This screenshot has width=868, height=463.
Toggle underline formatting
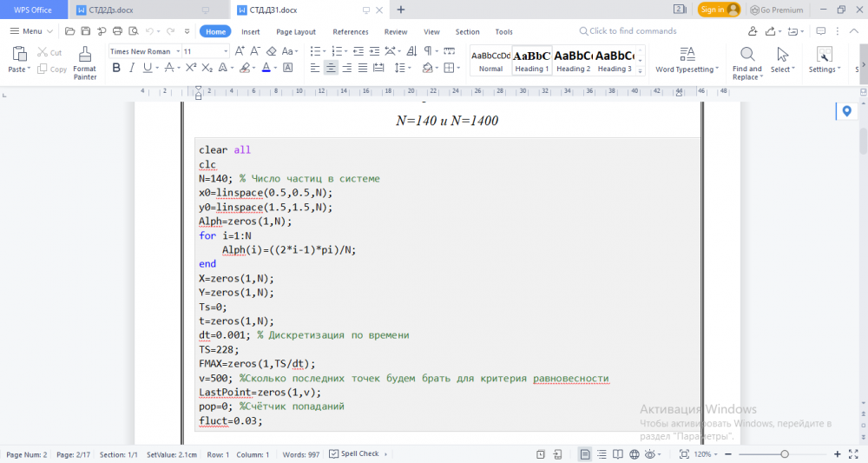click(x=148, y=68)
